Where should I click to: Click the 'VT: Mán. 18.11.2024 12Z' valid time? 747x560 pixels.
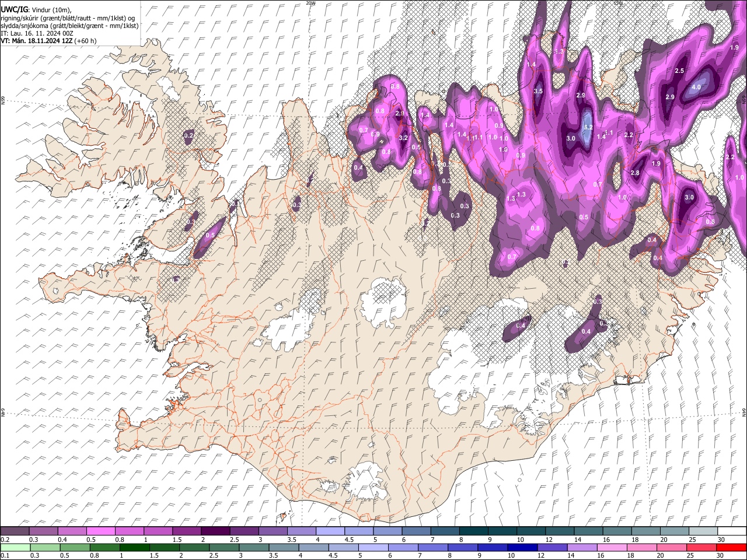tap(36, 41)
